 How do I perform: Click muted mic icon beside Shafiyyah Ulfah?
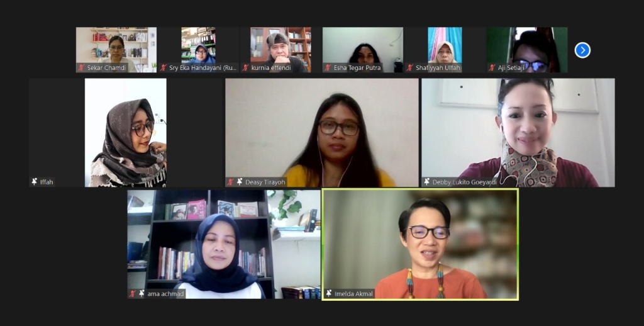point(410,68)
